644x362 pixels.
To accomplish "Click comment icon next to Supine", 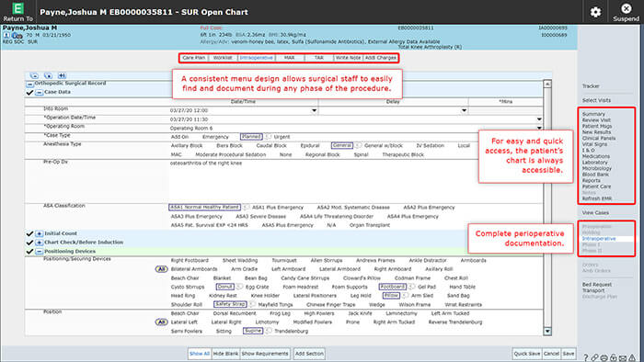I will pyautogui.click(x=269, y=331).
